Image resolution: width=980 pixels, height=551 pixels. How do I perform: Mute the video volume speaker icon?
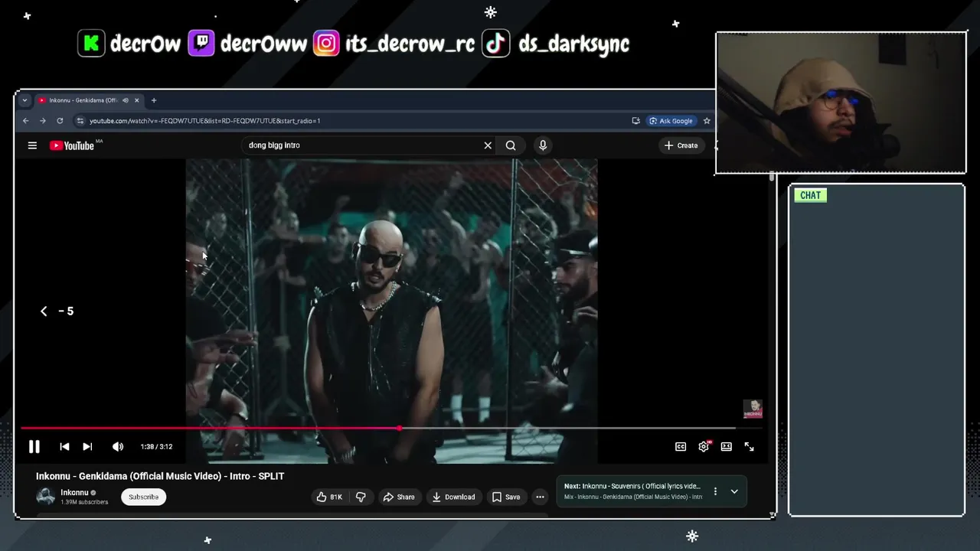point(118,446)
